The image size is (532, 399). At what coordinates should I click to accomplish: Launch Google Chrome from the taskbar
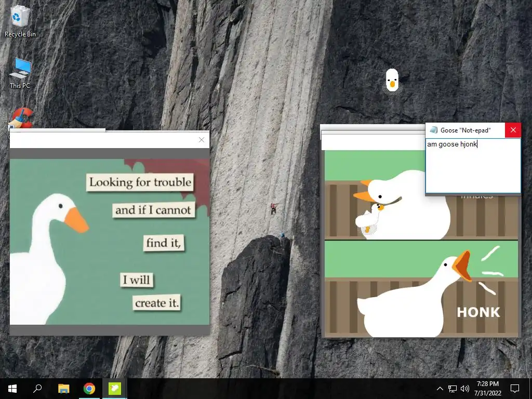click(89, 389)
